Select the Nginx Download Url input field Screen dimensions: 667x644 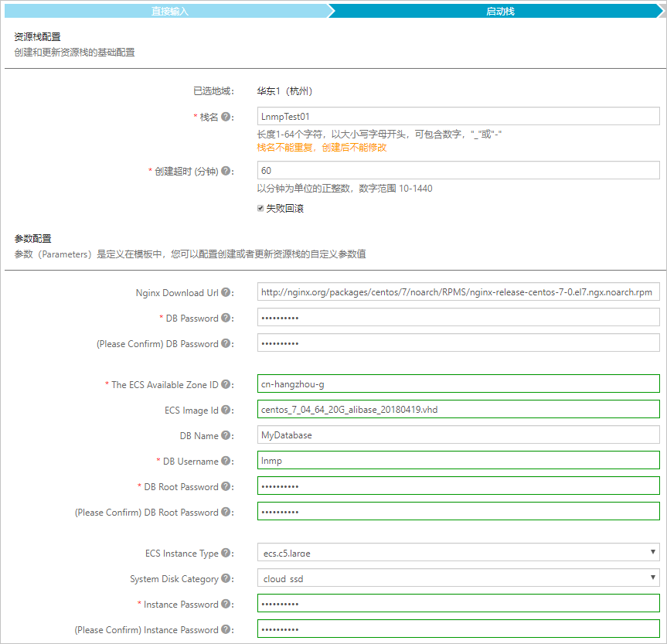coord(458,291)
